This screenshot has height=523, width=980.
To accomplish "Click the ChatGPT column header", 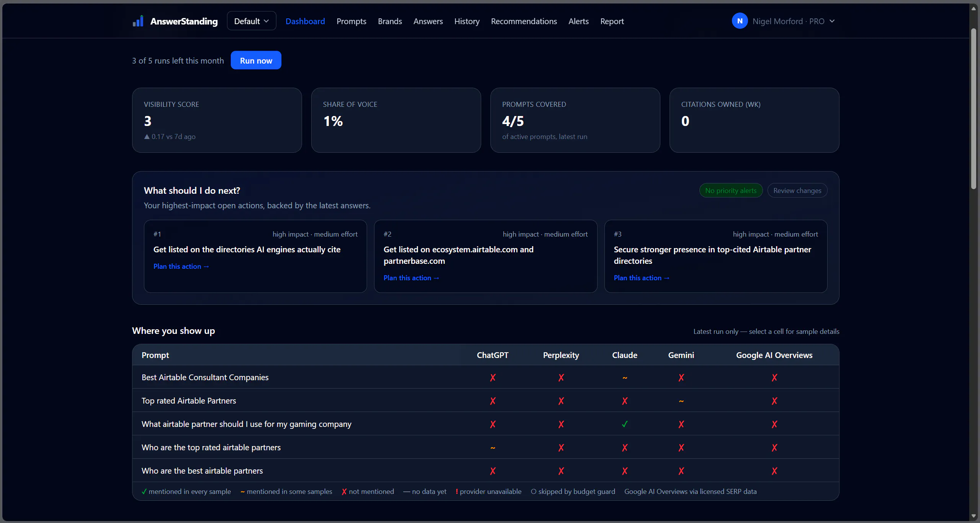I will click(x=493, y=355).
